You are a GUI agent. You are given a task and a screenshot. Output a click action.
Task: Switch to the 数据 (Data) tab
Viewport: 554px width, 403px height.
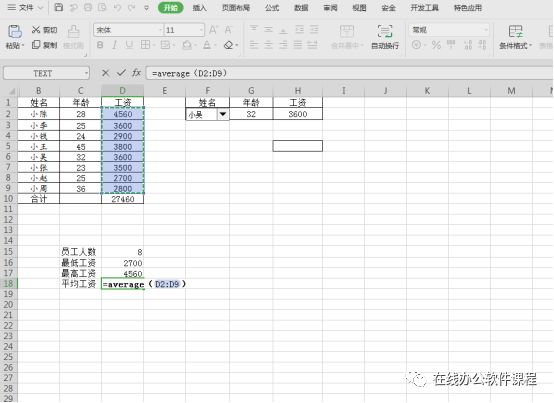tap(301, 7)
